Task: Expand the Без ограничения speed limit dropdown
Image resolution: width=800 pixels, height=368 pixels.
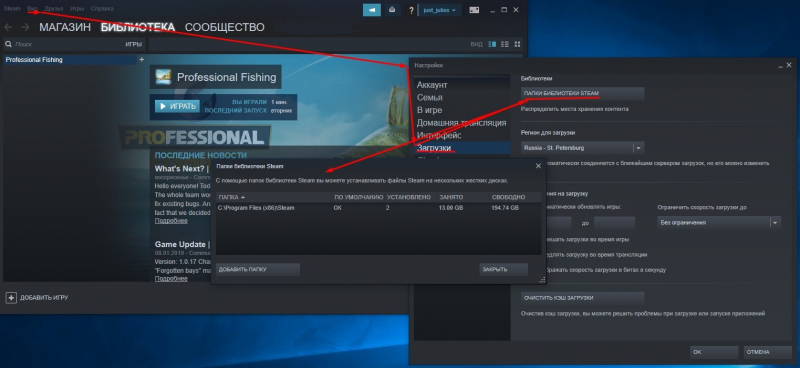Action: (x=775, y=223)
